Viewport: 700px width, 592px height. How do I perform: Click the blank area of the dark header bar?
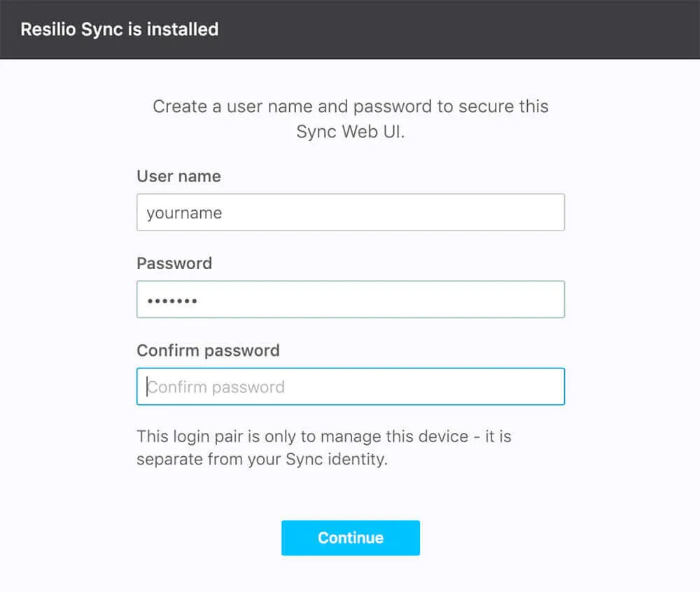(460, 29)
